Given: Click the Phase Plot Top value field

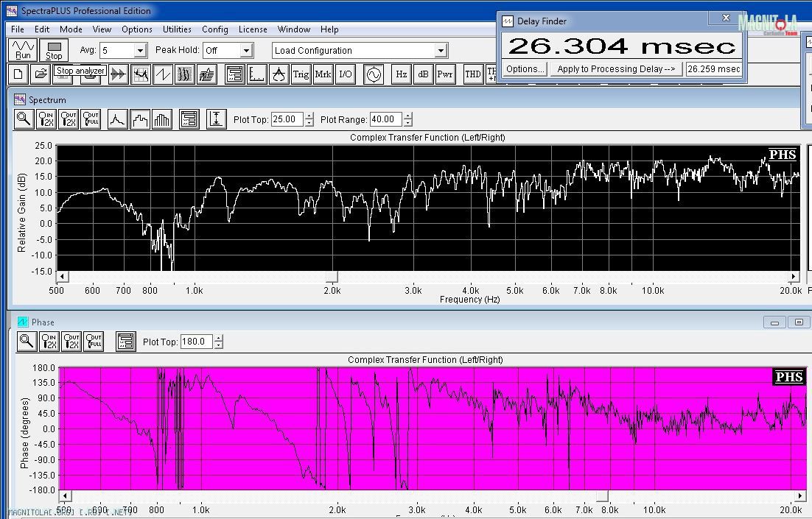Looking at the screenshot, I should tap(197, 342).
